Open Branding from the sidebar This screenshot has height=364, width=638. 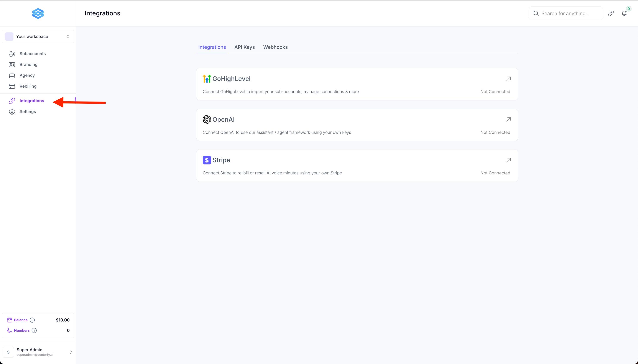click(x=28, y=64)
